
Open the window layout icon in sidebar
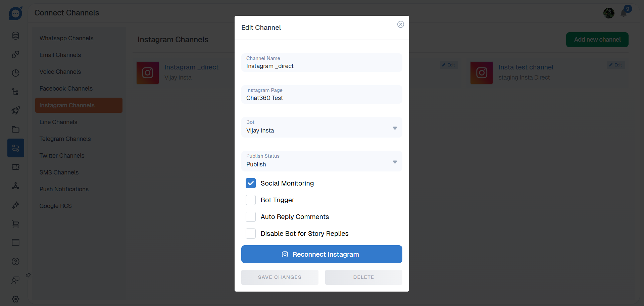15,242
